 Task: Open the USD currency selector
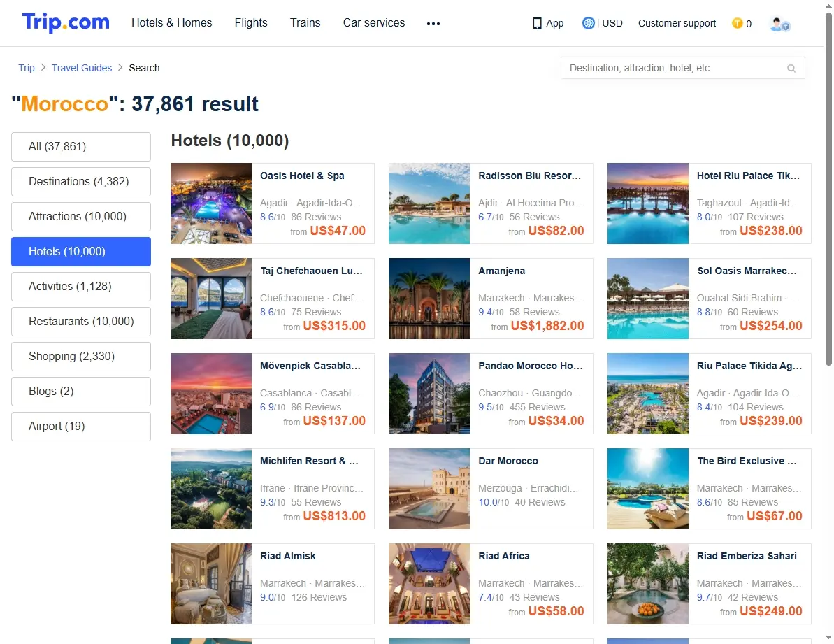click(x=612, y=23)
